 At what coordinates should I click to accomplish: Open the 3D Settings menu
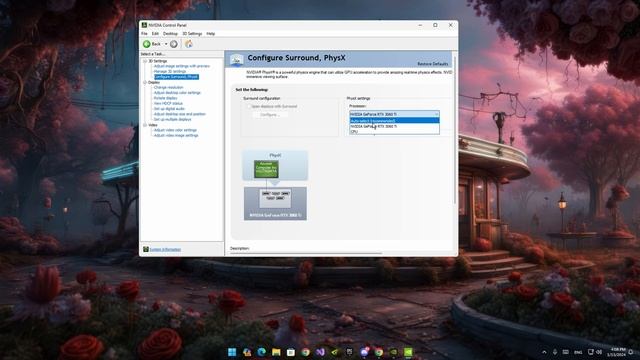coord(192,33)
